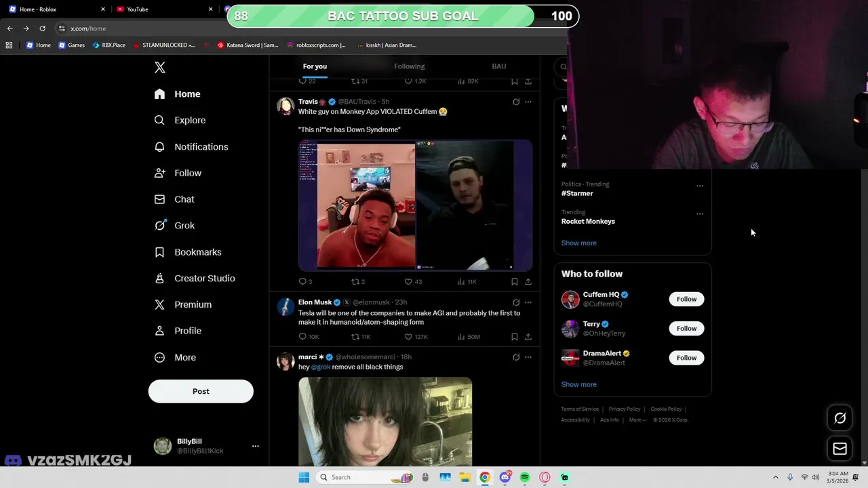Bookmark the Travis post
The width and height of the screenshot is (868, 488).
(515, 281)
